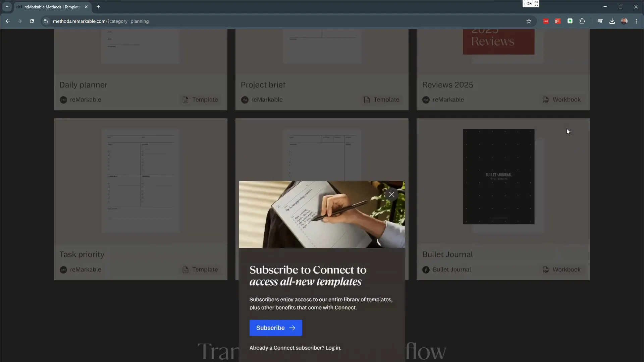Open the Bullet Journal card title
This screenshot has height=362, width=644.
pyautogui.click(x=447, y=254)
